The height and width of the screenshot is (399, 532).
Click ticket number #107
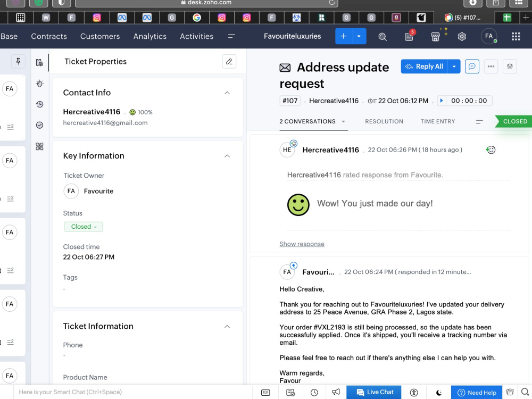(290, 101)
